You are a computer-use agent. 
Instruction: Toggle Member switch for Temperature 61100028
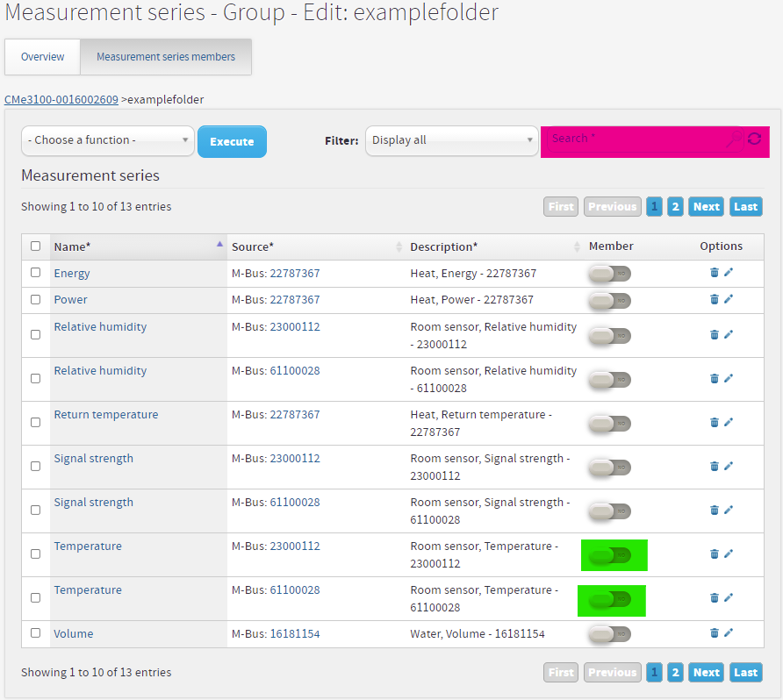610,599
